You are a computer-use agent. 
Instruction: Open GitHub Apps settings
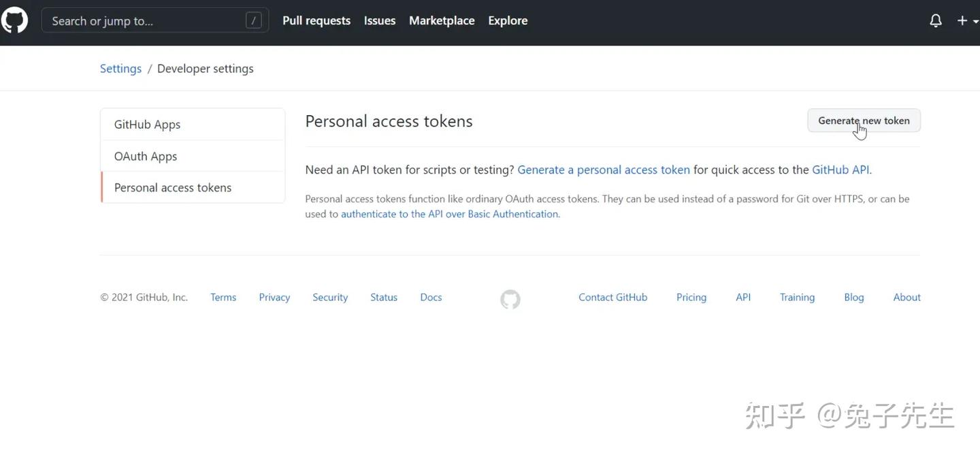[147, 124]
